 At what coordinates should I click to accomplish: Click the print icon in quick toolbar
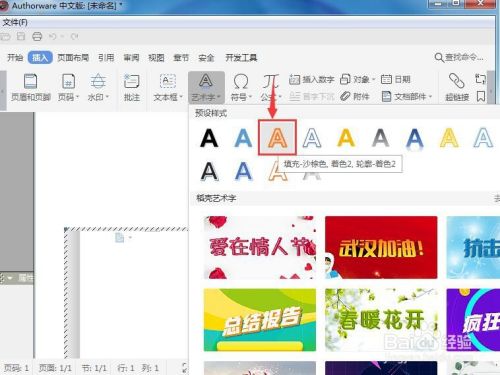pos(37,36)
